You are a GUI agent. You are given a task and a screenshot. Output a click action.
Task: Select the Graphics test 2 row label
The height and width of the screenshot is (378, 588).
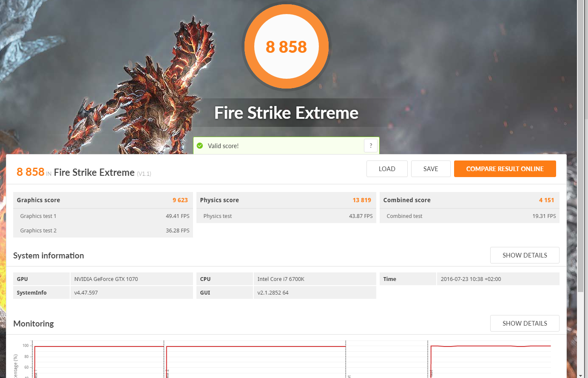[38, 230]
